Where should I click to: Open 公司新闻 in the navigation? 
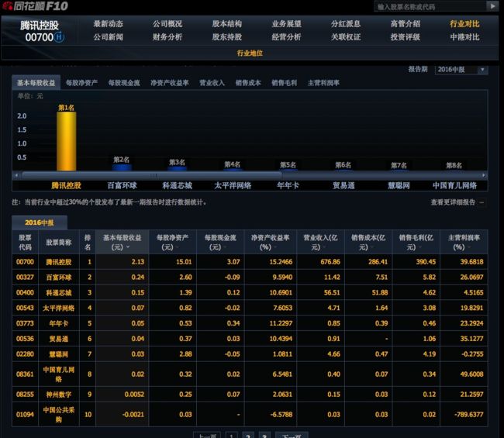108,37
